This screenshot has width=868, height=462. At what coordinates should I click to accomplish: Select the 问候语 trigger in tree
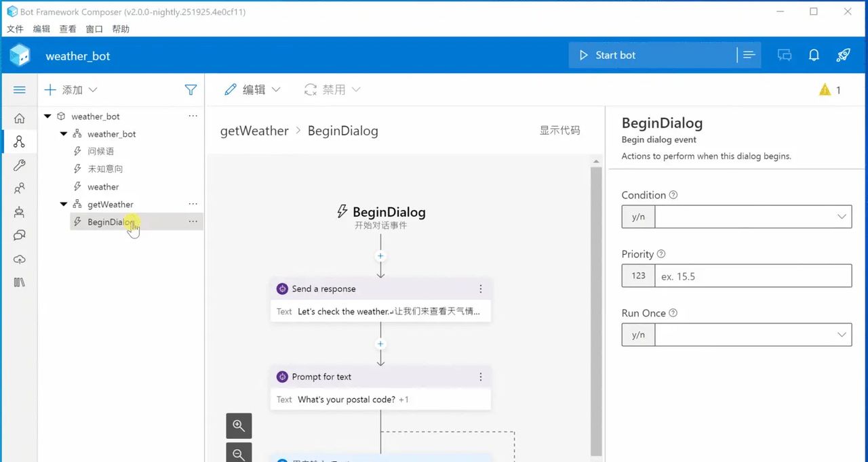(100, 152)
